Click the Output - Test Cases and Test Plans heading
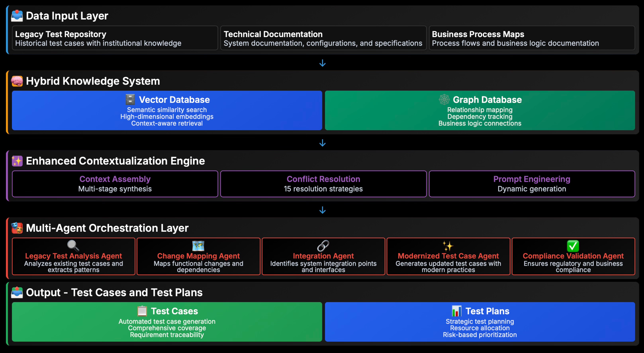 pyautogui.click(x=114, y=292)
